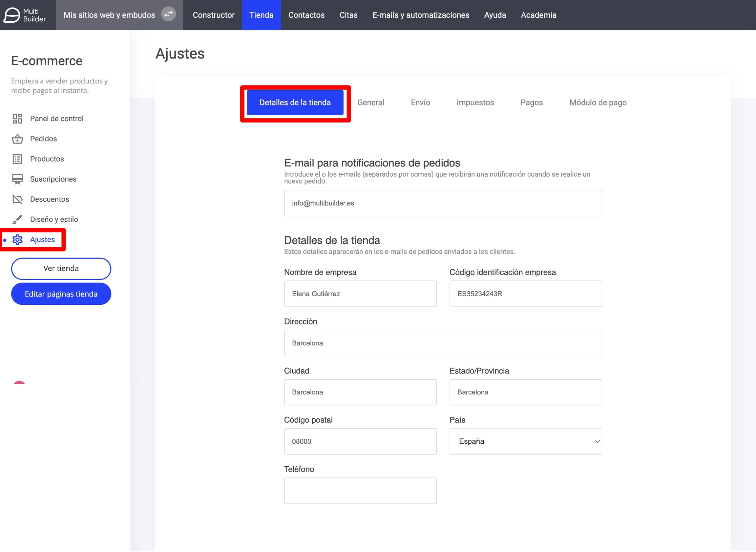Click the Pedidos basket icon

tap(17, 139)
